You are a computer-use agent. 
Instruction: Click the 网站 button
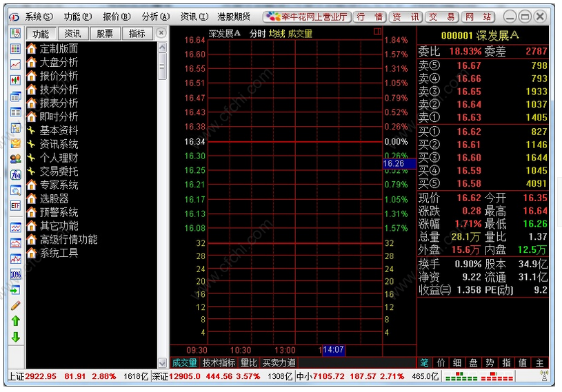[x=478, y=17]
